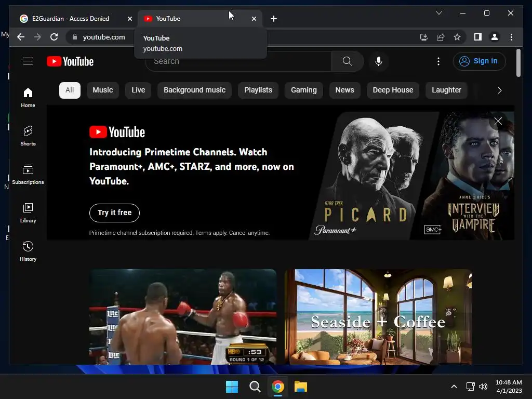Select the All filter chip
This screenshot has width=532, height=399.
tap(70, 90)
